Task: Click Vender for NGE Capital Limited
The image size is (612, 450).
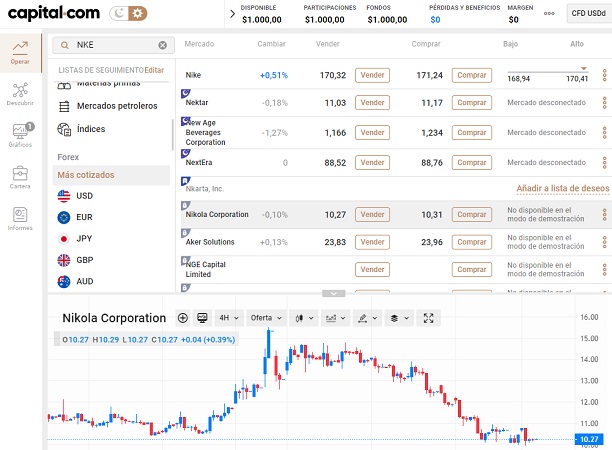Action: click(372, 269)
